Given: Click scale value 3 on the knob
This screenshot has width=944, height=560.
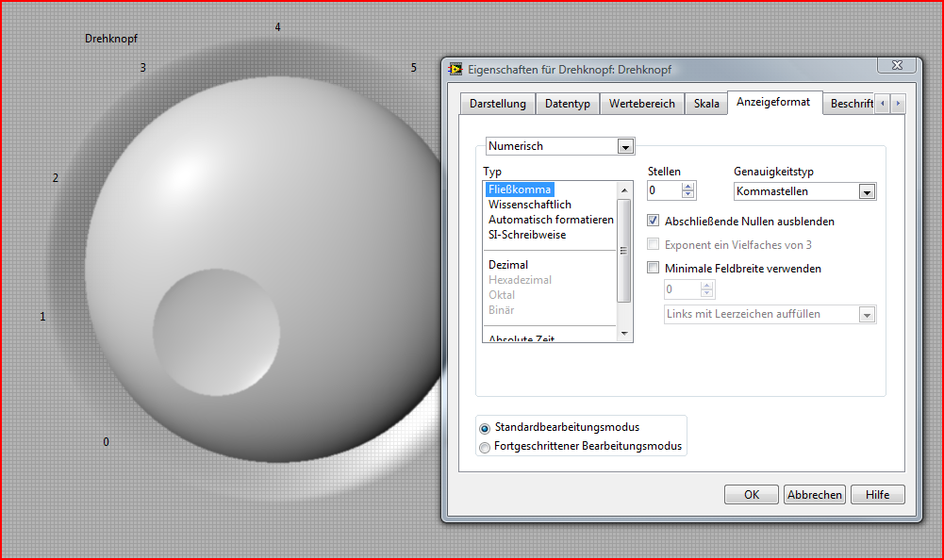Looking at the screenshot, I should (x=142, y=68).
